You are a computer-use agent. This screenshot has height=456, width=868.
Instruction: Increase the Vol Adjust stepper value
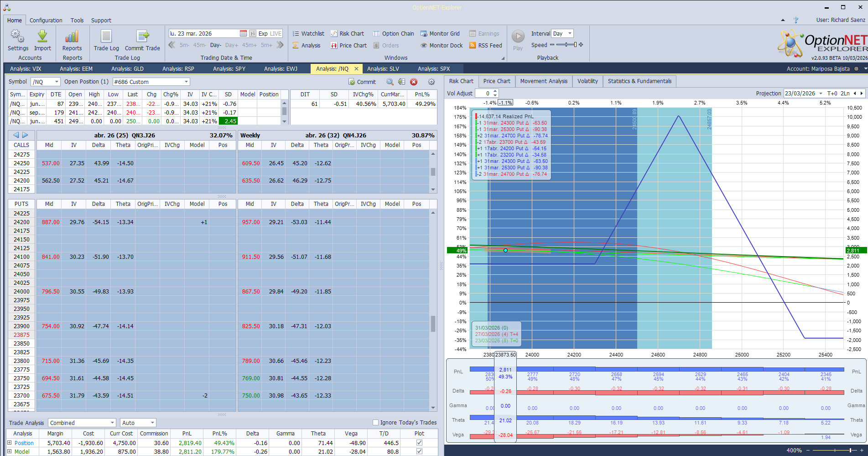[495, 91]
